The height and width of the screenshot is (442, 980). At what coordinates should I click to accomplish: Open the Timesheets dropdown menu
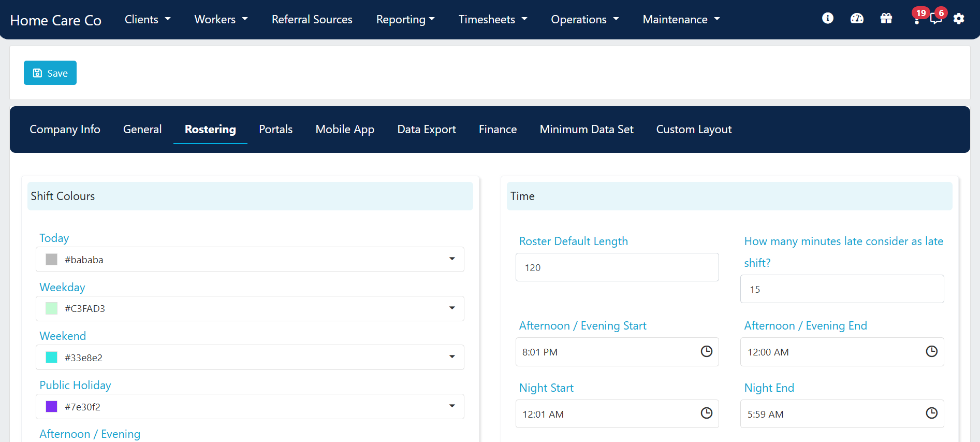pos(493,19)
